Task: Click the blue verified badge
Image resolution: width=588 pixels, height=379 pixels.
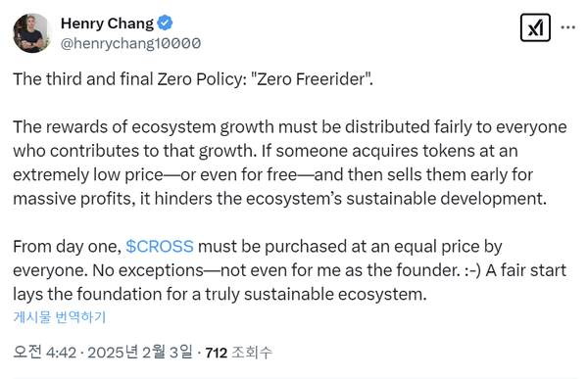Action: pos(165,24)
